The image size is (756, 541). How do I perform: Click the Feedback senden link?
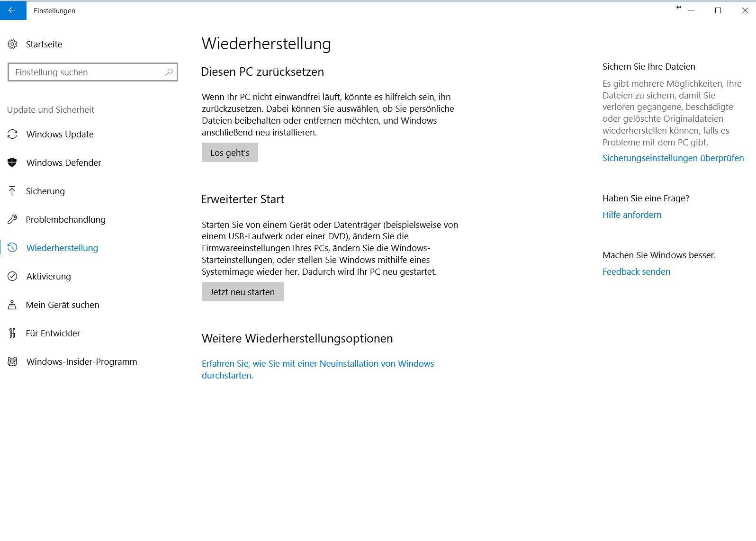(x=636, y=271)
